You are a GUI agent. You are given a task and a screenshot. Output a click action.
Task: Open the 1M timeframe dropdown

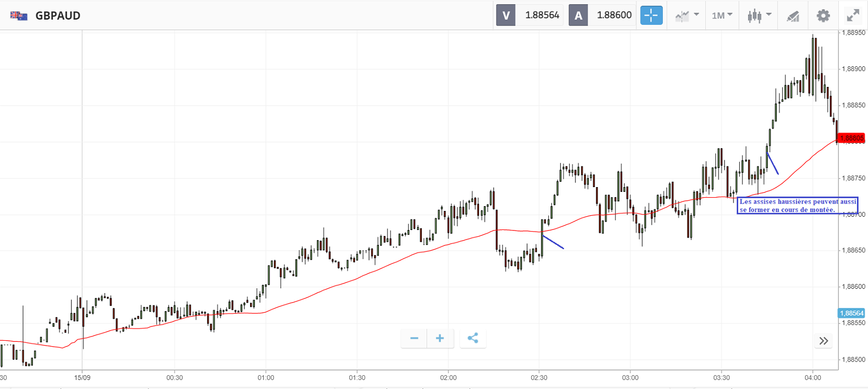722,15
